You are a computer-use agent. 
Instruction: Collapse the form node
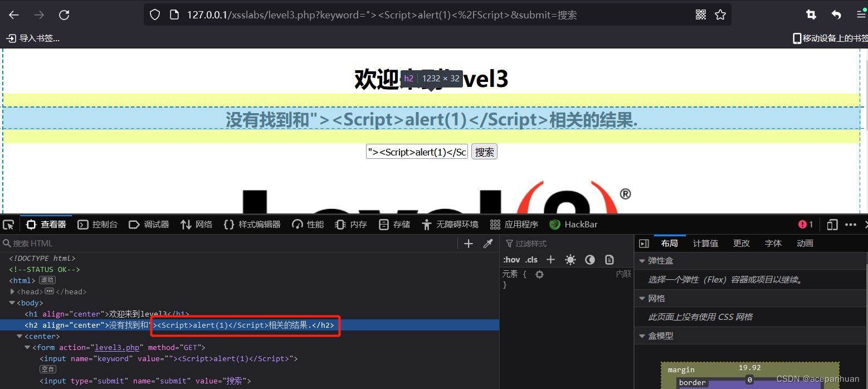[x=28, y=347]
